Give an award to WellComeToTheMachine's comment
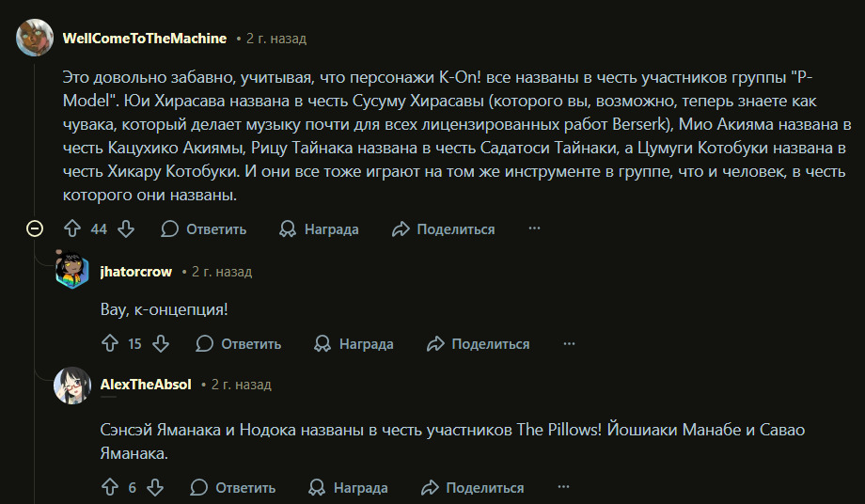 [320, 229]
